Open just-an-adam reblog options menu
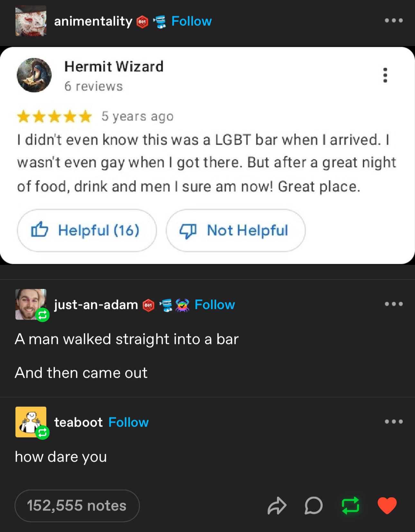The image size is (415, 532). (x=393, y=304)
